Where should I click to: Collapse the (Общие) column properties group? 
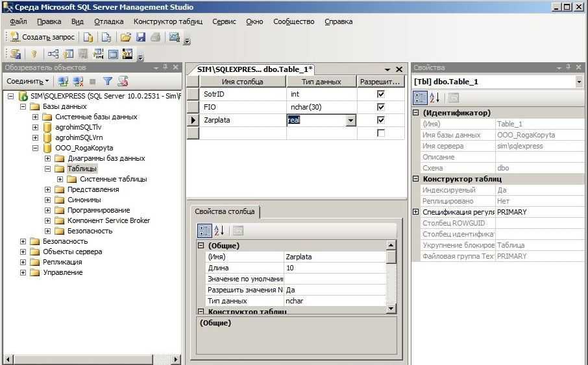click(201, 246)
